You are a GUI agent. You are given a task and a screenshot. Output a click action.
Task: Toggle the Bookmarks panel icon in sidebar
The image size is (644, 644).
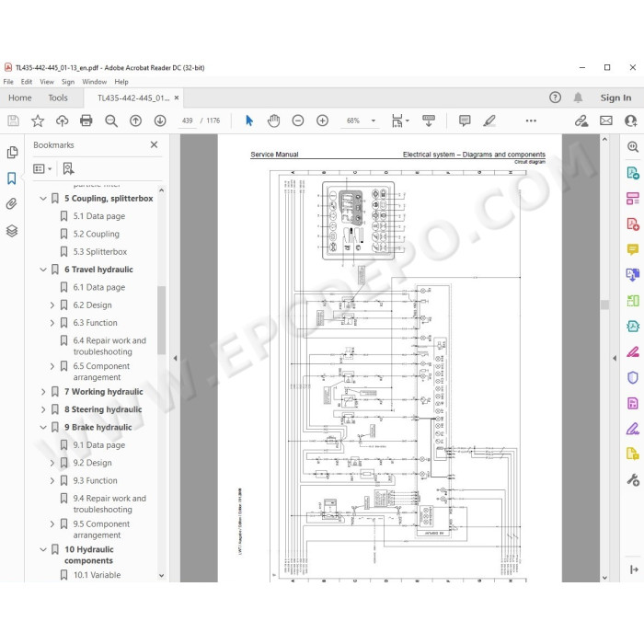[x=12, y=178]
